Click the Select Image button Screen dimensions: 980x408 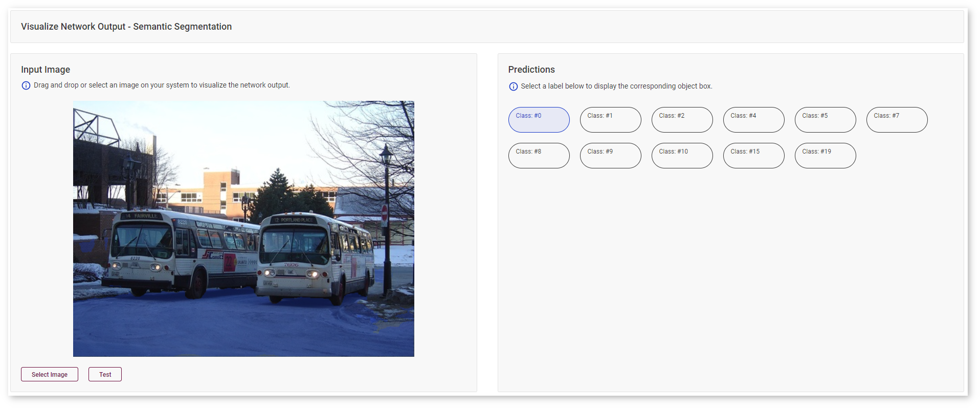[50, 374]
